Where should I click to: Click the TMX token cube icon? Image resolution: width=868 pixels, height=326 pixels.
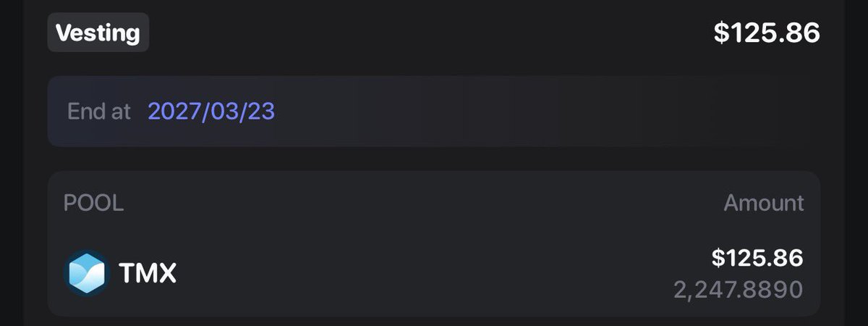click(x=87, y=273)
